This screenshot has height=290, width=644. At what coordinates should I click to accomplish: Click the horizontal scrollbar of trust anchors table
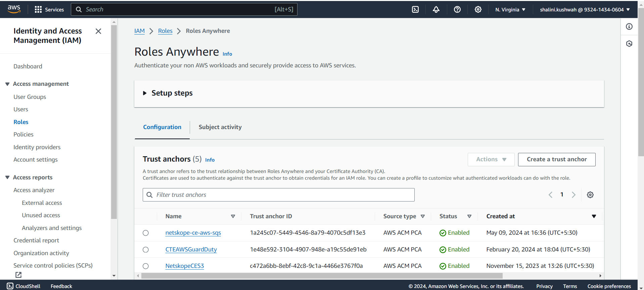322,276
